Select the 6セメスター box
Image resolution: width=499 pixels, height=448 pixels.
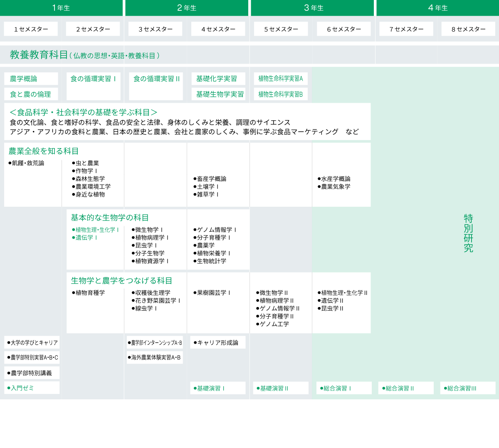pos(344,29)
